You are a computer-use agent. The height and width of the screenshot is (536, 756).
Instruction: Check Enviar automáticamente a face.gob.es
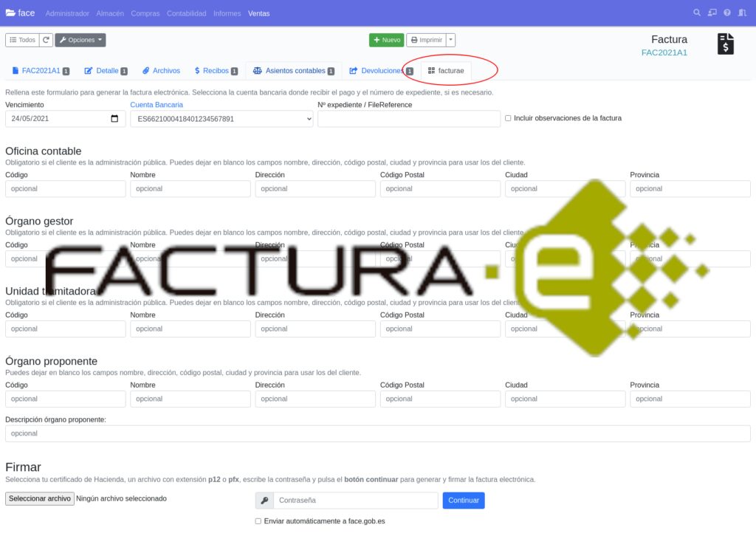258,521
